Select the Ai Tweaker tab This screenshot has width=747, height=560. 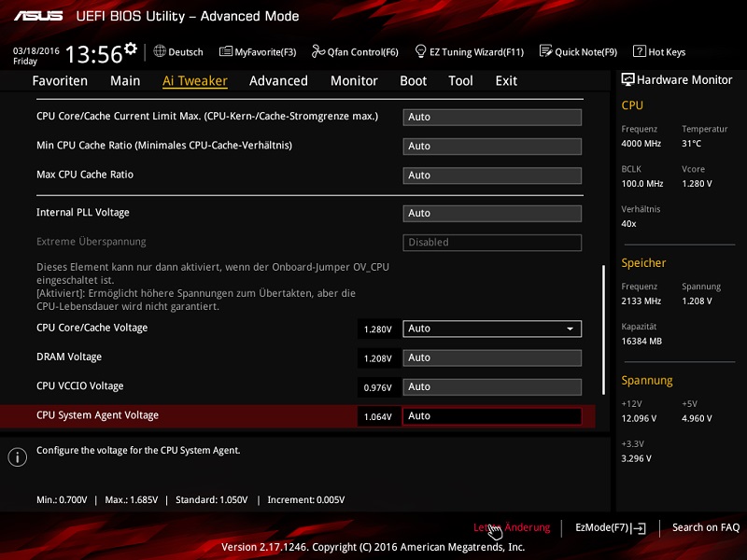[195, 81]
